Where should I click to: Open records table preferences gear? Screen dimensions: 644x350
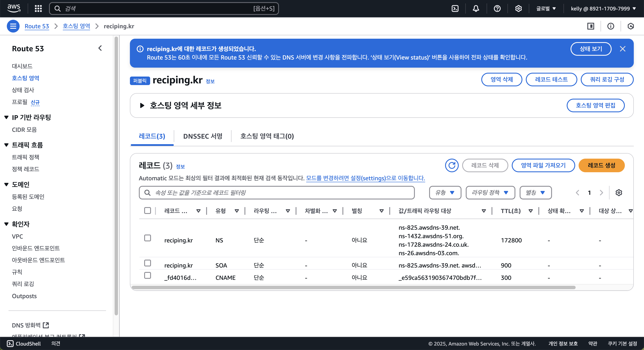(x=618, y=192)
